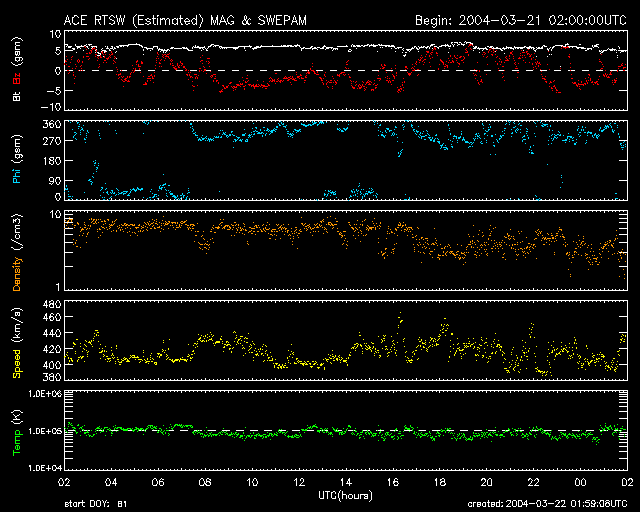Click the 08 hour tick label
This screenshot has height=512, width=640.
(x=206, y=483)
